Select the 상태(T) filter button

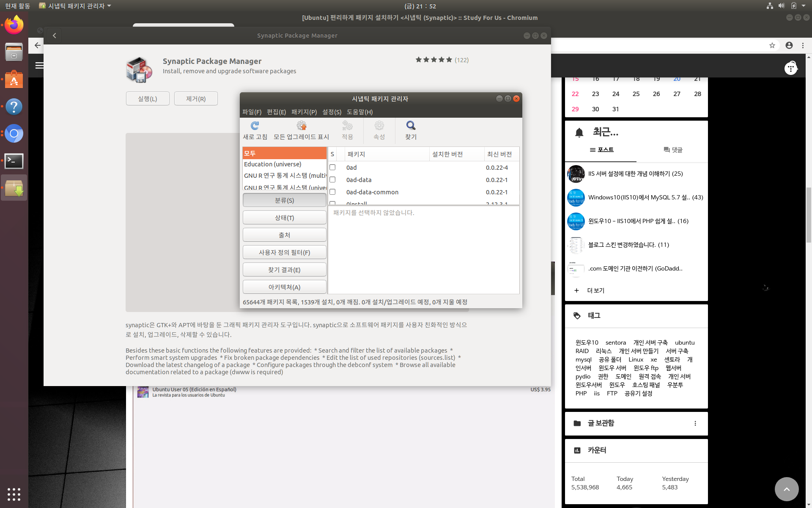(284, 218)
